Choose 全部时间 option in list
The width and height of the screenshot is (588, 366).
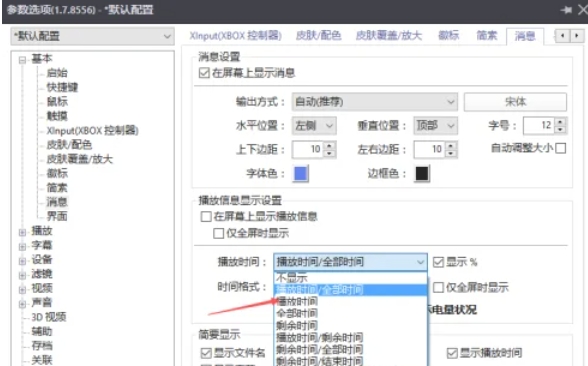[351, 313]
